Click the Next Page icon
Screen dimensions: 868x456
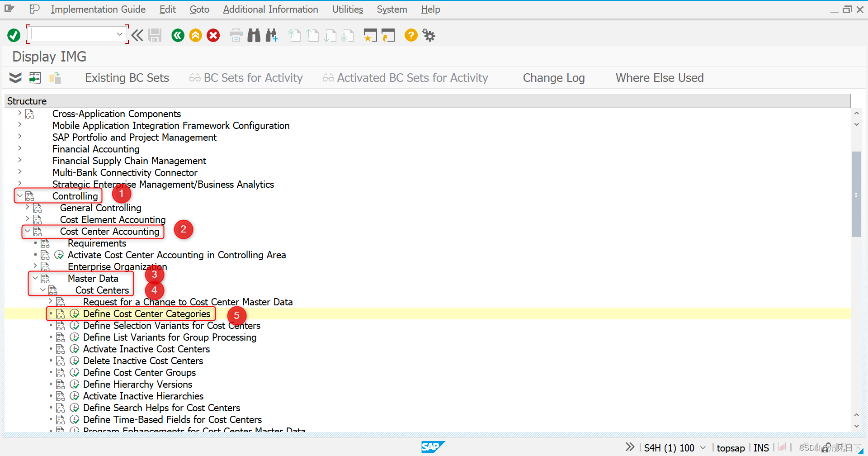coord(330,35)
